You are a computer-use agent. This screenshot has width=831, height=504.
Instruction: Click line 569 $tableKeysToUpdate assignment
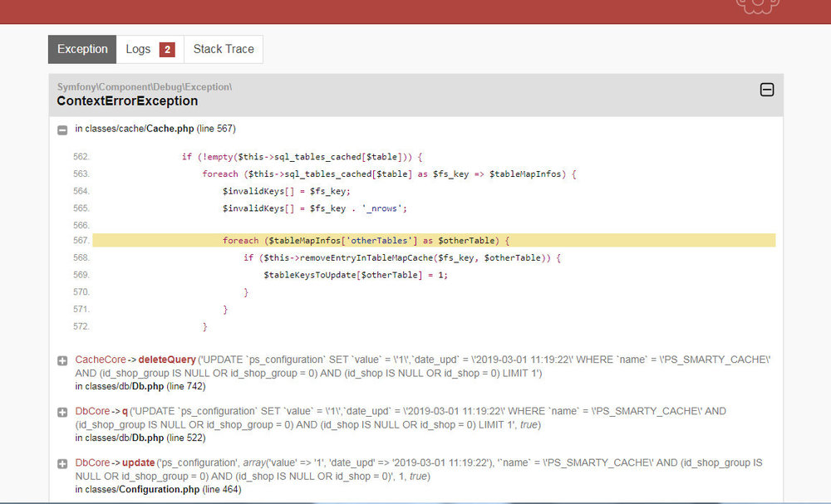[356, 275]
